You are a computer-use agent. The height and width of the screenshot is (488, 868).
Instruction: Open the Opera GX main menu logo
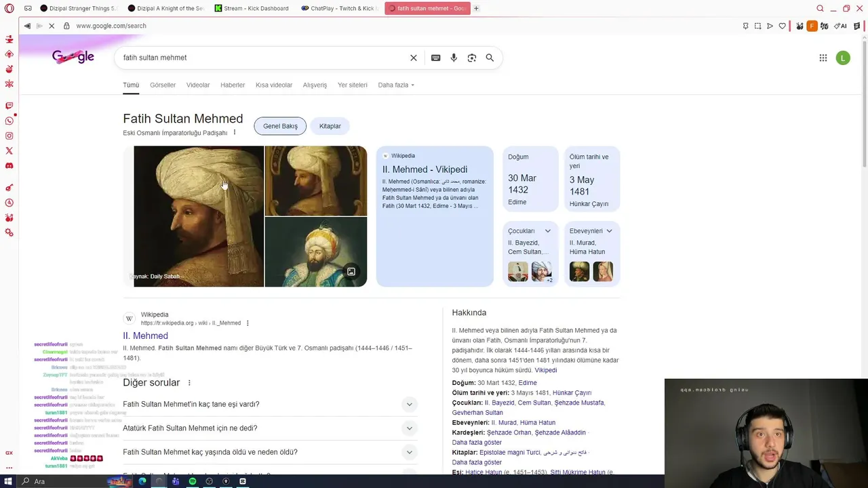pyautogui.click(x=9, y=8)
